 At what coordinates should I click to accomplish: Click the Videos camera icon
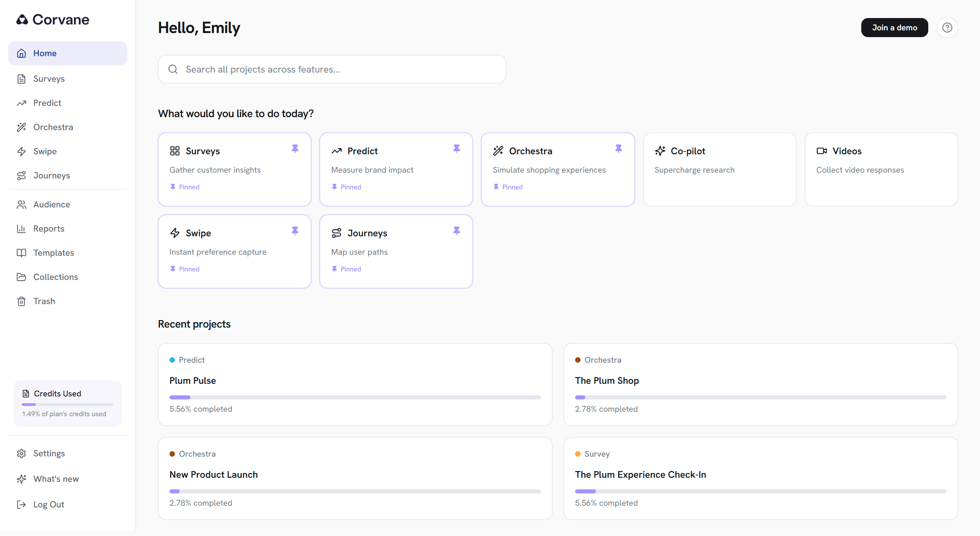pos(821,151)
